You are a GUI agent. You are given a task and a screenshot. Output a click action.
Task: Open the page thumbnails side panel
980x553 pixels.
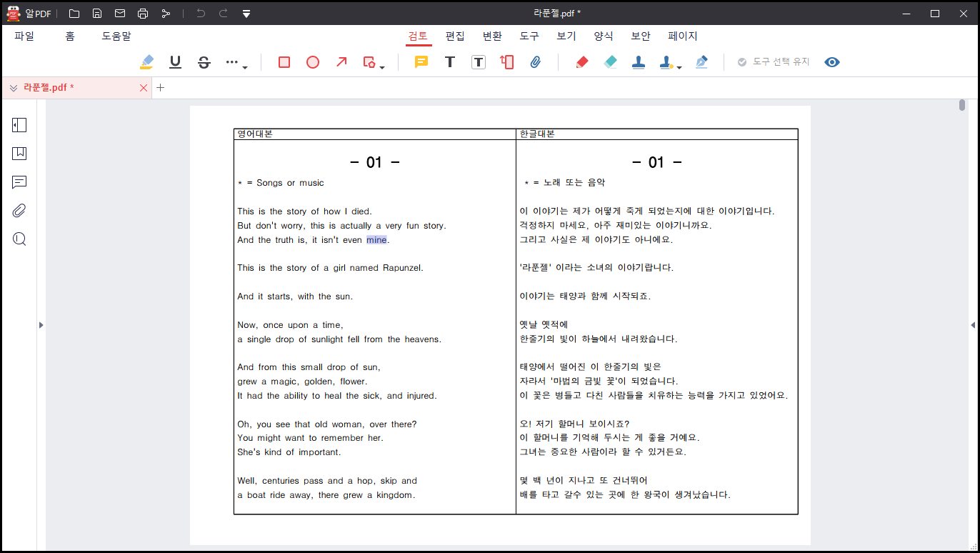point(19,125)
